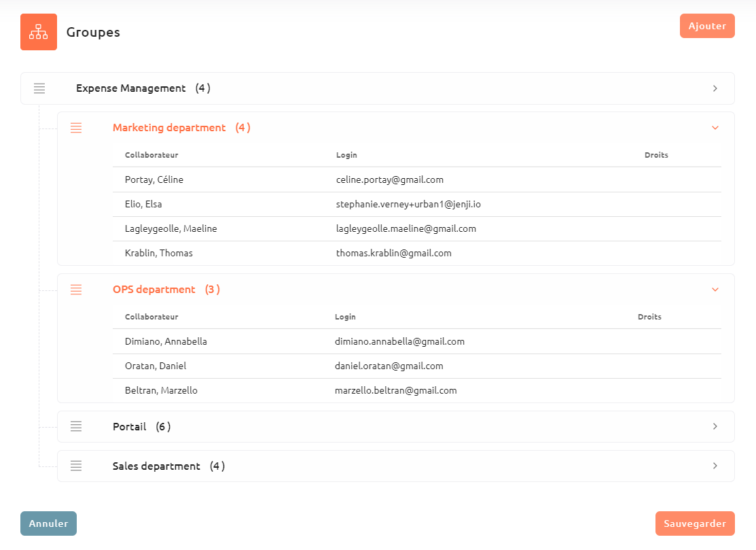Click the Sales department drag handle icon

[x=75, y=466]
